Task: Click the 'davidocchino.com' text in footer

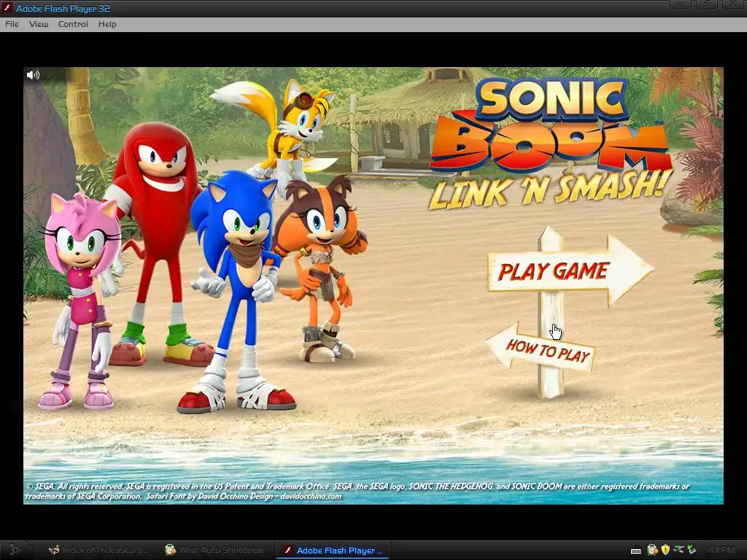Action: [311, 496]
